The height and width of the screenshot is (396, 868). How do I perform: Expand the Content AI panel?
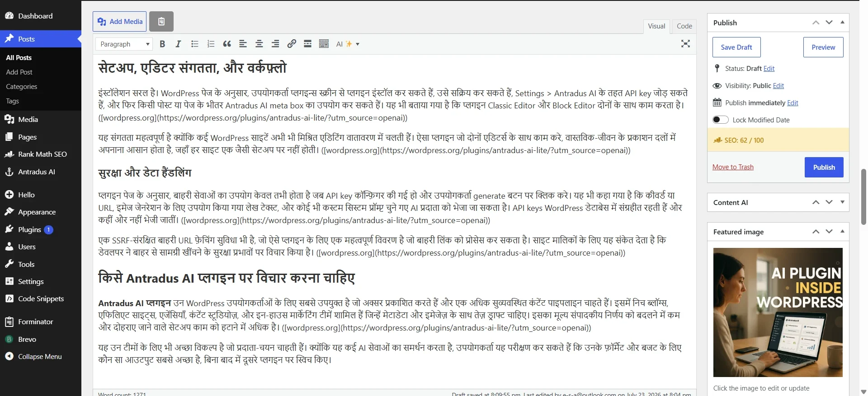coord(842,202)
